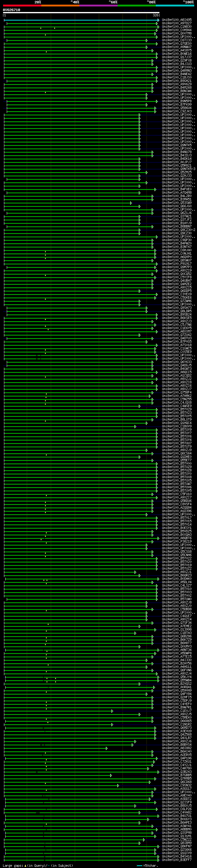Select hit label UniRef100_B4NU78
Image resolution: width=197 pixels, height=868 pixels.
177,152
